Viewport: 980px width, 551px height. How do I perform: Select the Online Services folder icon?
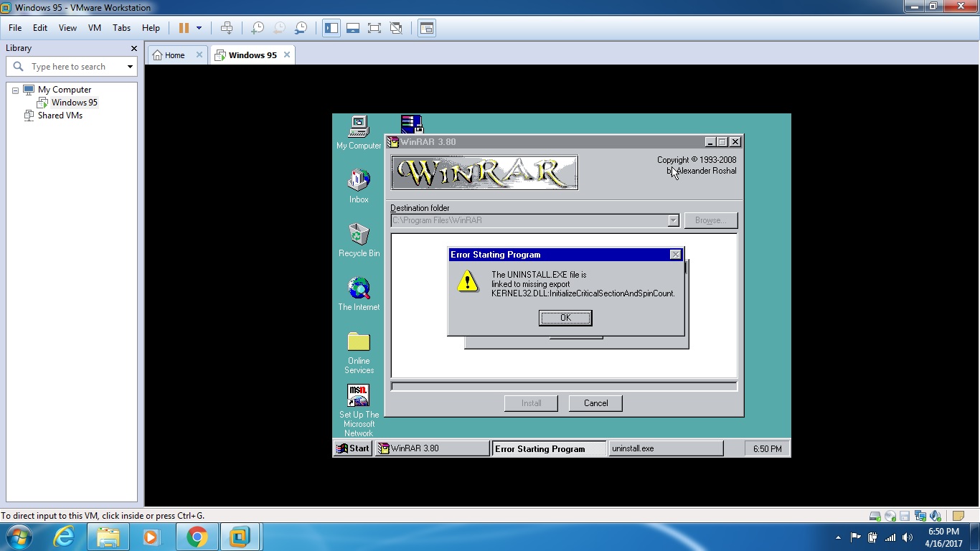tap(359, 352)
